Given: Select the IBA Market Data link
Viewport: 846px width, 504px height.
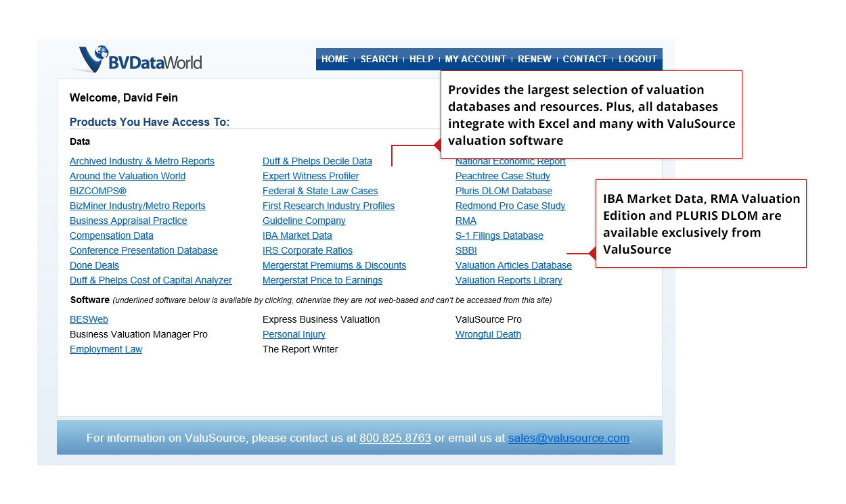Looking at the screenshot, I should [297, 235].
